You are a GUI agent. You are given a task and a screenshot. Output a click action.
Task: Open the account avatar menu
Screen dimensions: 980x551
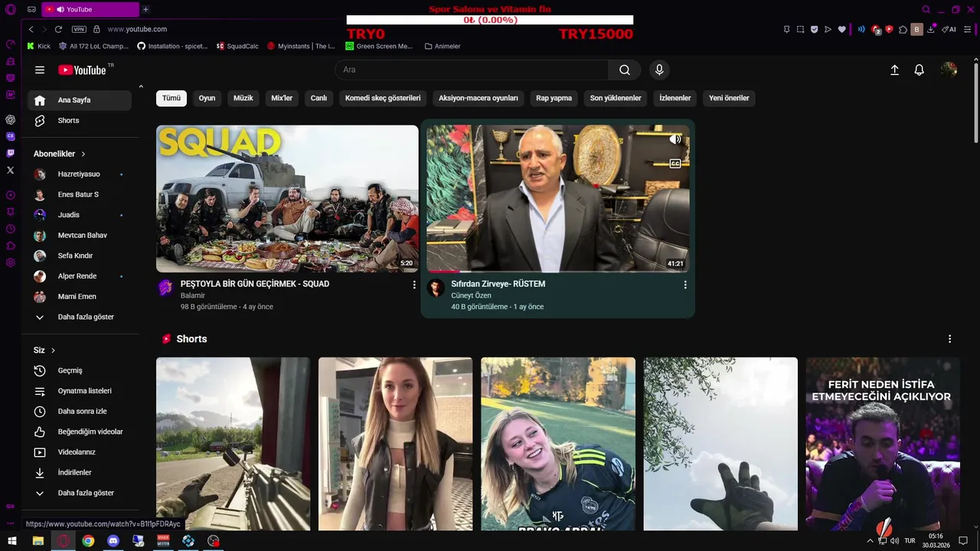(949, 70)
